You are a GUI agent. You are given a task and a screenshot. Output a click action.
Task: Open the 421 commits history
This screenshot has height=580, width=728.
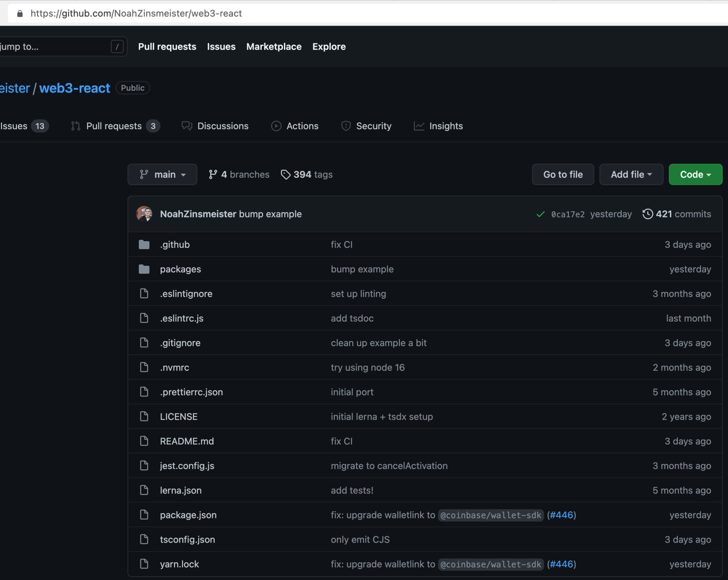tap(676, 214)
